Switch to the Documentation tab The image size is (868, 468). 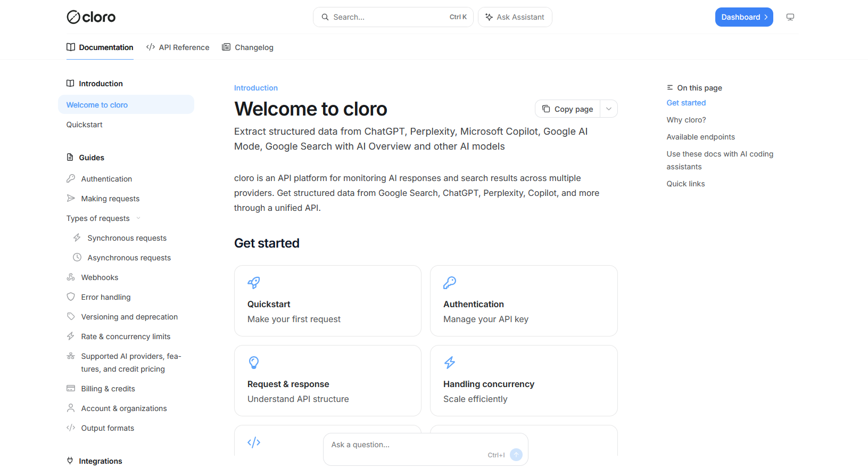tap(100, 47)
